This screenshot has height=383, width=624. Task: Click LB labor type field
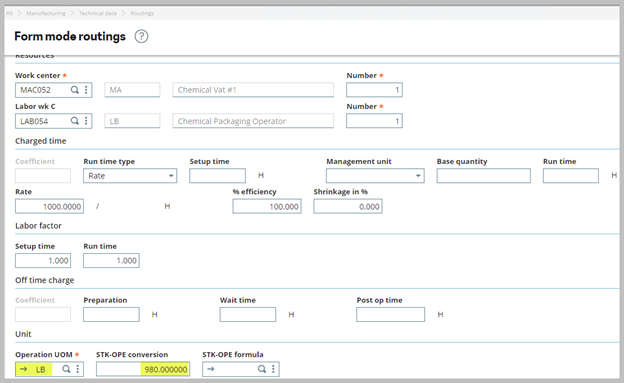pos(132,121)
